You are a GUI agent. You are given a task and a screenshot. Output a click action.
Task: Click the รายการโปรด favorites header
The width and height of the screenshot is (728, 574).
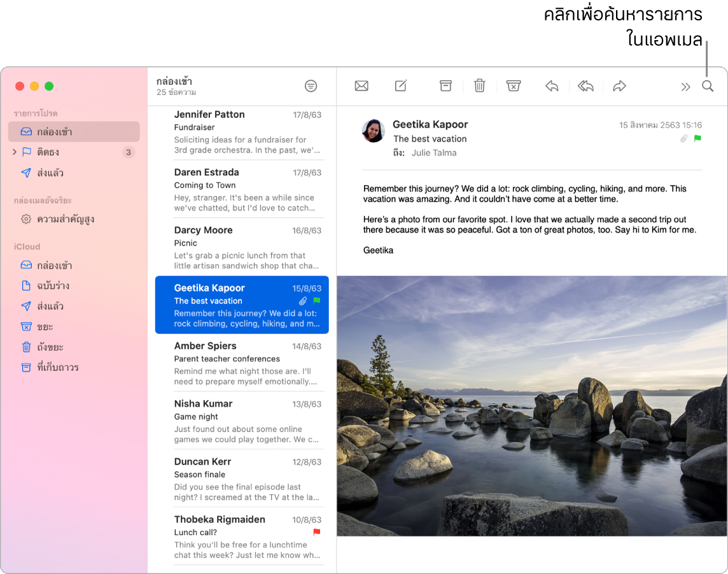tap(36, 113)
